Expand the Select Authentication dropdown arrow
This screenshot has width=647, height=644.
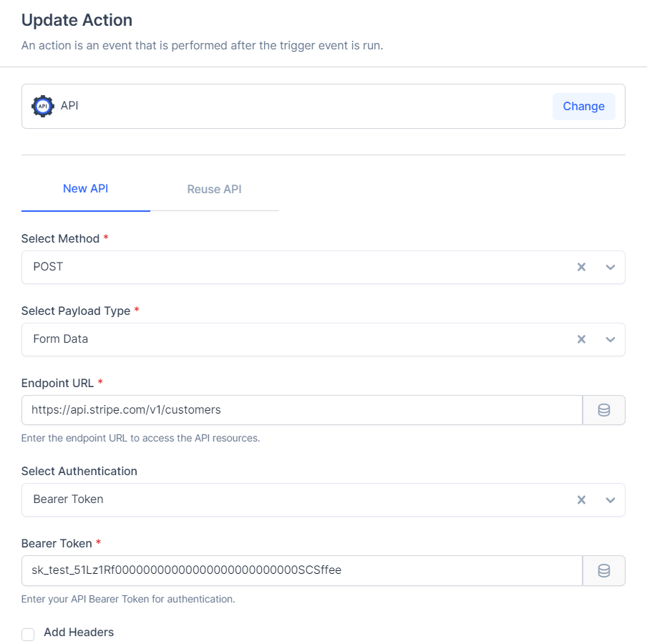pos(610,499)
